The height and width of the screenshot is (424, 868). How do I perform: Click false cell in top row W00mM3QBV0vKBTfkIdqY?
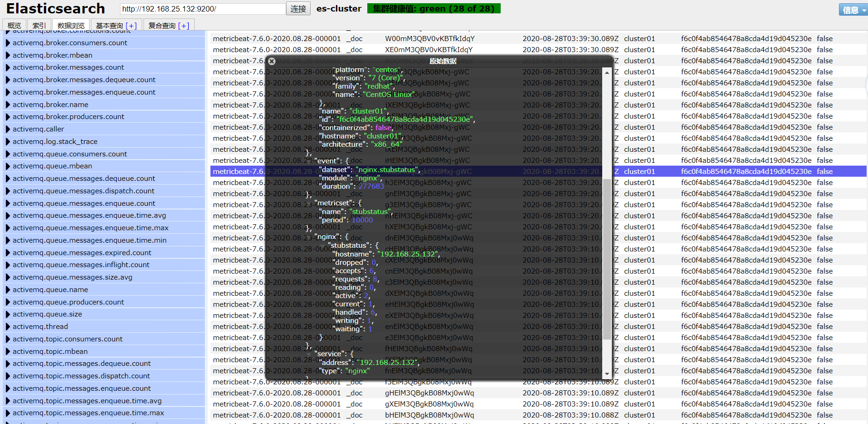pos(825,39)
